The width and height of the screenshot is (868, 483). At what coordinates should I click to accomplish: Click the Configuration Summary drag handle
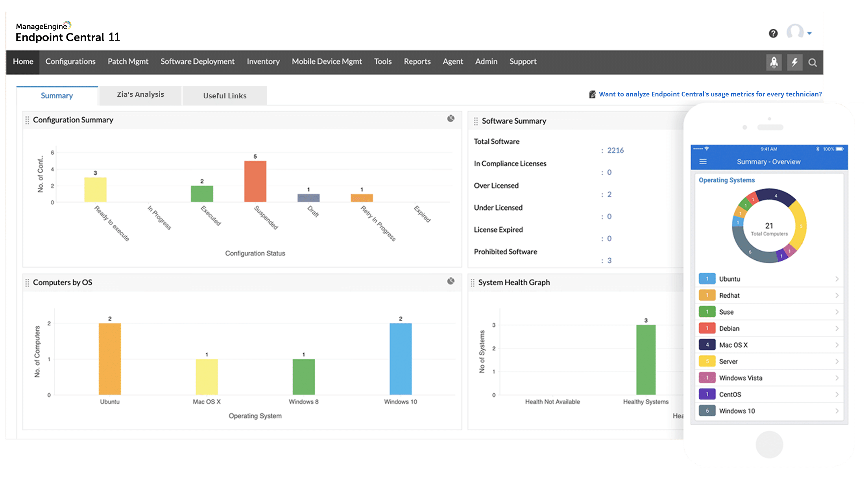click(27, 120)
